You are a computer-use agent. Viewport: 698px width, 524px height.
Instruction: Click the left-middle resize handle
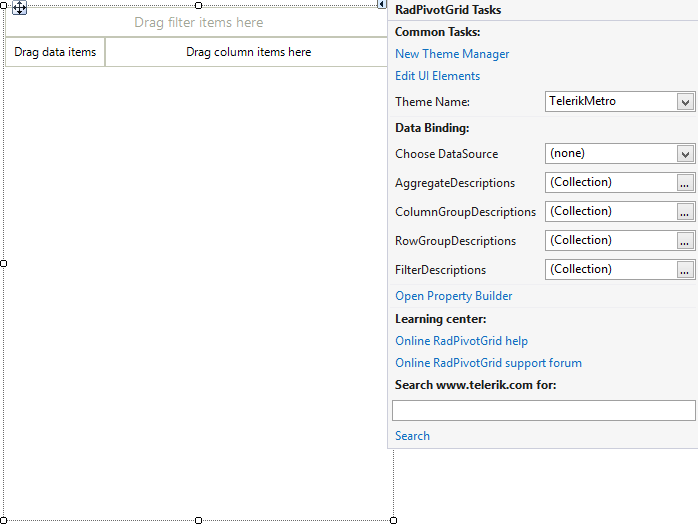pos(4,264)
